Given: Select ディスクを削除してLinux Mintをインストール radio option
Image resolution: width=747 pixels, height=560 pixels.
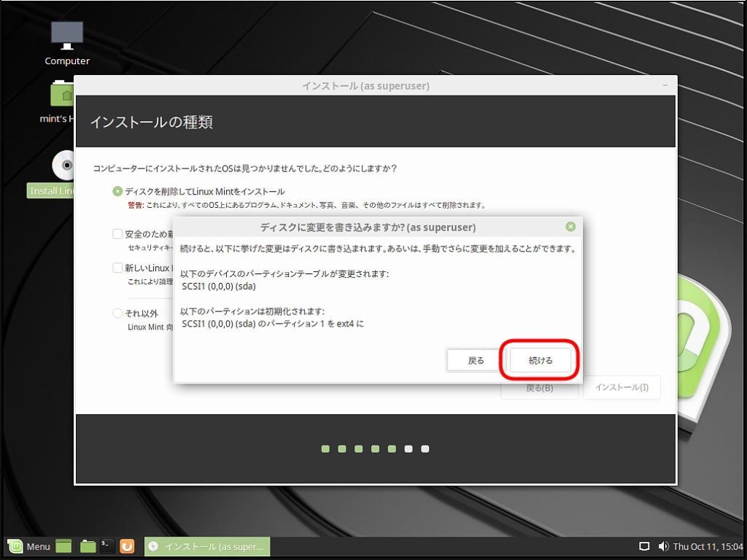Looking at the screenshot, I should [117, 191].
